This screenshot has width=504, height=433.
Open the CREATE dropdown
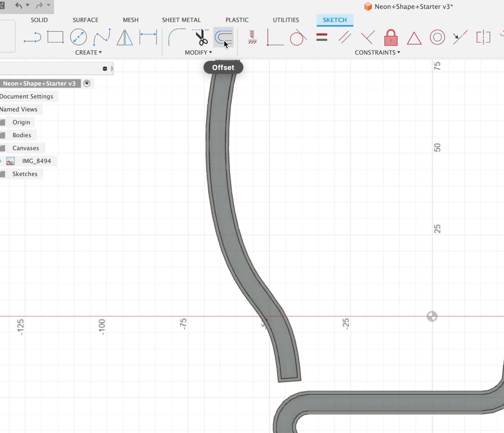tap(88, 52)
